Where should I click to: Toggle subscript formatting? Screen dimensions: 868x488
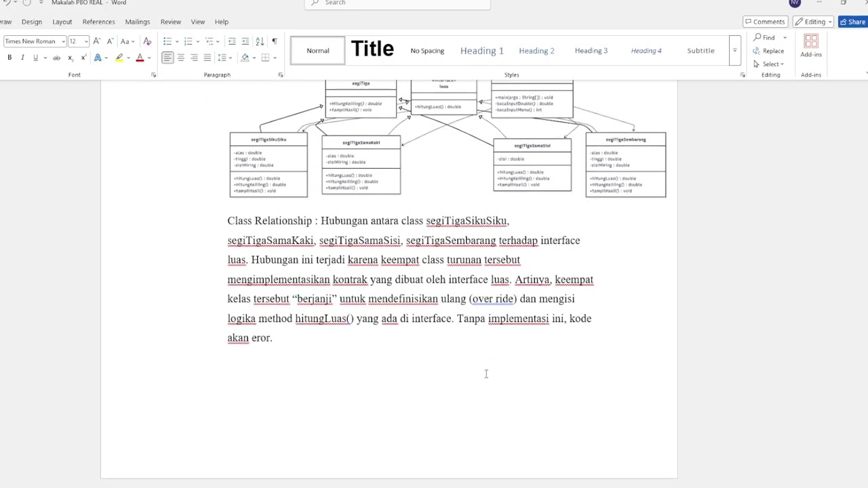70,58
